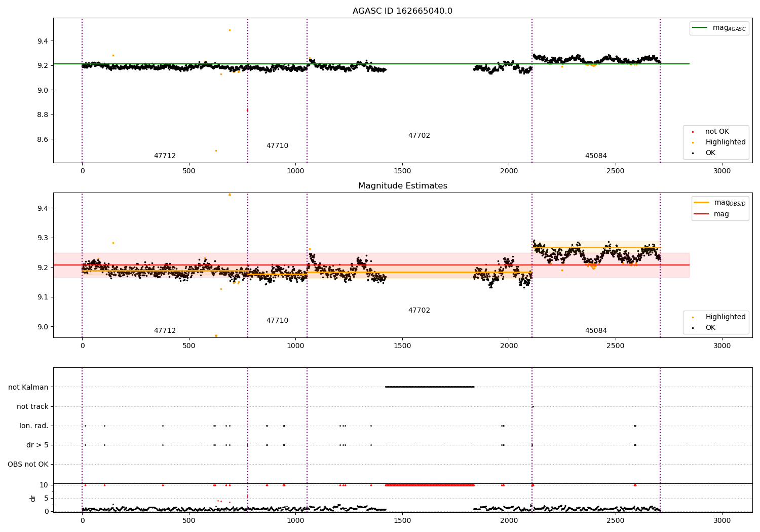Click x-tick 1500 under top plot
Image resolution: width=760 pixels, height=532 pixels.
[402, 171]
